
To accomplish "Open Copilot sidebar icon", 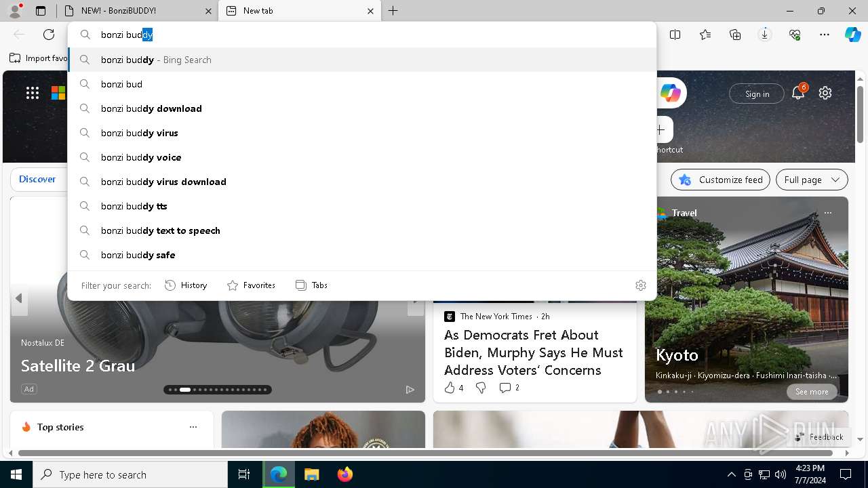I will click(x=852, y=35).
